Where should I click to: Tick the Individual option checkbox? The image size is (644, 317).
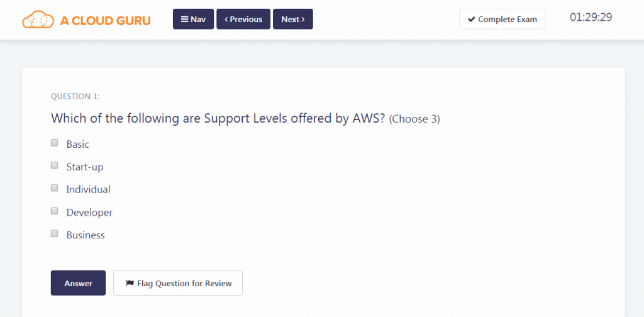(54, 188)
